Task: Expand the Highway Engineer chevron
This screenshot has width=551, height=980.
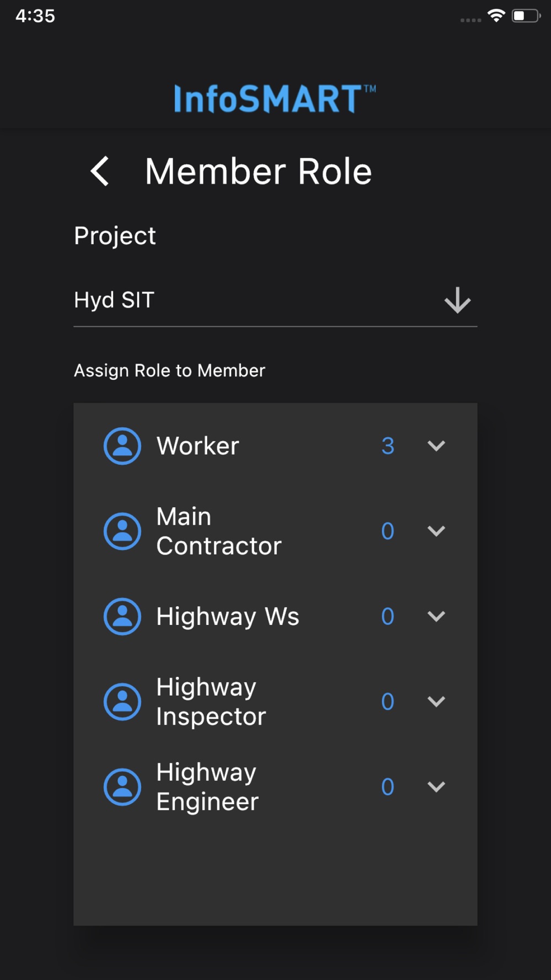Action: pos(436,787)
